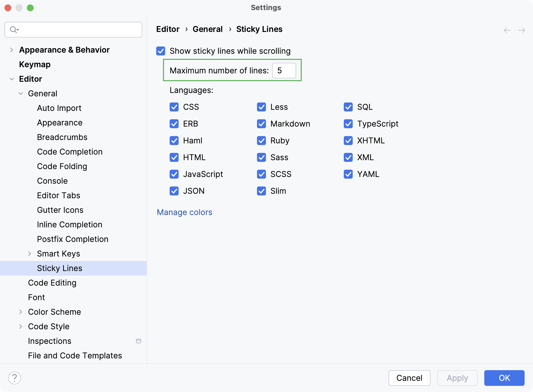Open the Manage colors link
The width and height of the screenshot is (533, 392).
[184, 212]
